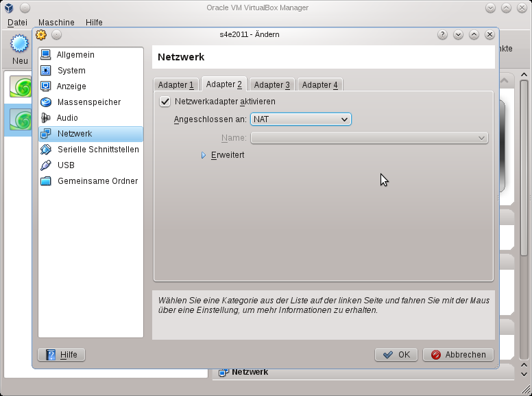Uncheck Netzwerkadapter aktivieren
Image resolution: width=532 pixels, height=396 pixels.
[x=165, y=102]
